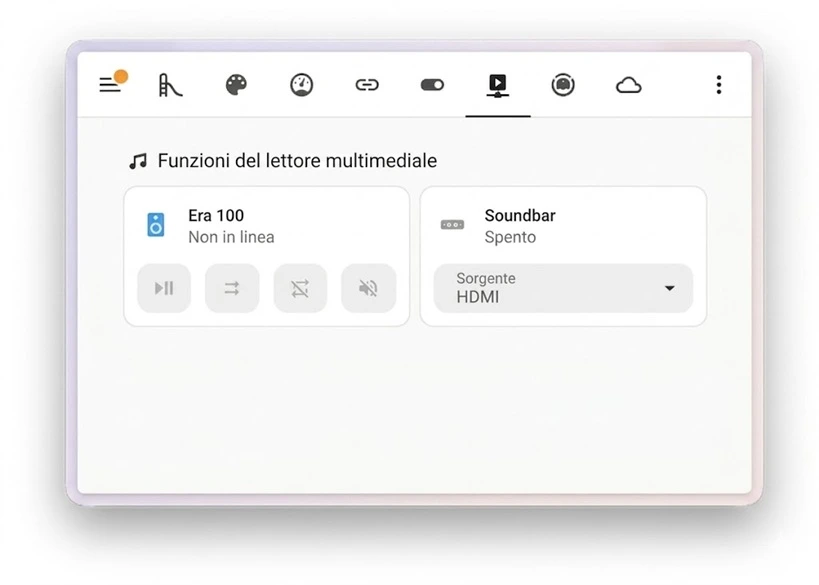Toggle play/pause on Era 100
819x585 pixels.
164,288
